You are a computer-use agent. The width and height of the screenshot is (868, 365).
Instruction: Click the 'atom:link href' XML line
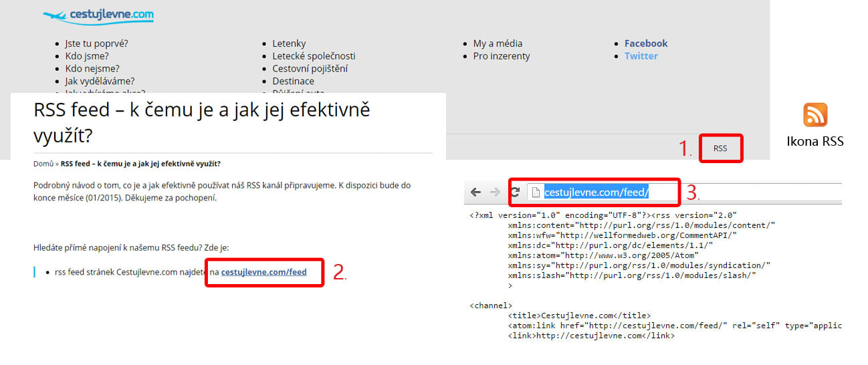675,326
